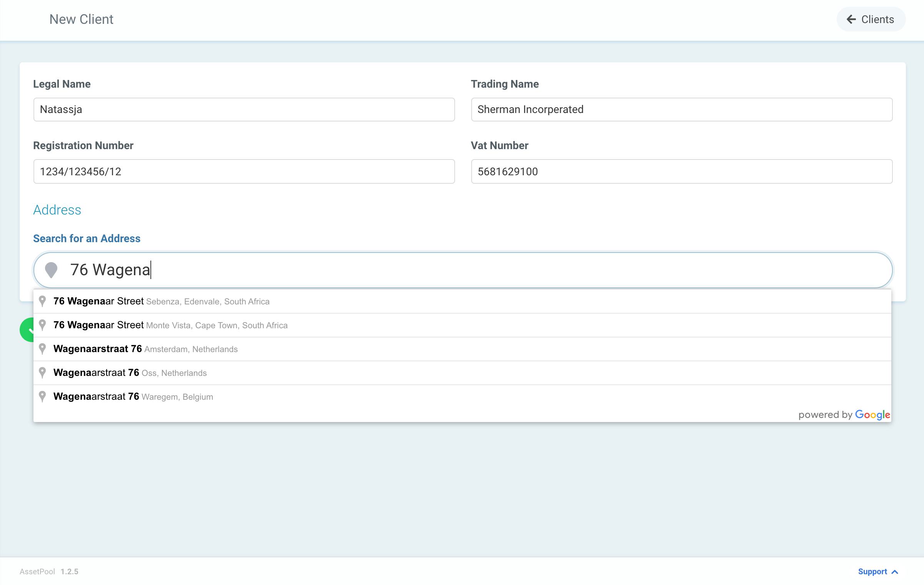Select the 76 Wagenaar Street Cape Town suggestion
Viewport: 924px width, 585px height.
[x=170, y=325]
